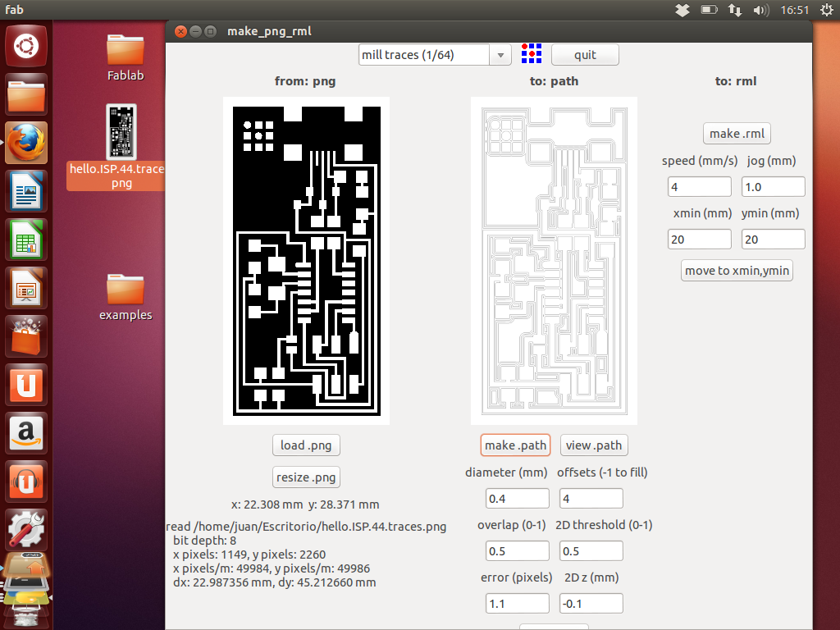Click the overlap (0-1) input field
The width and height of the screenshot is (840, 630).
coord(518,551)
